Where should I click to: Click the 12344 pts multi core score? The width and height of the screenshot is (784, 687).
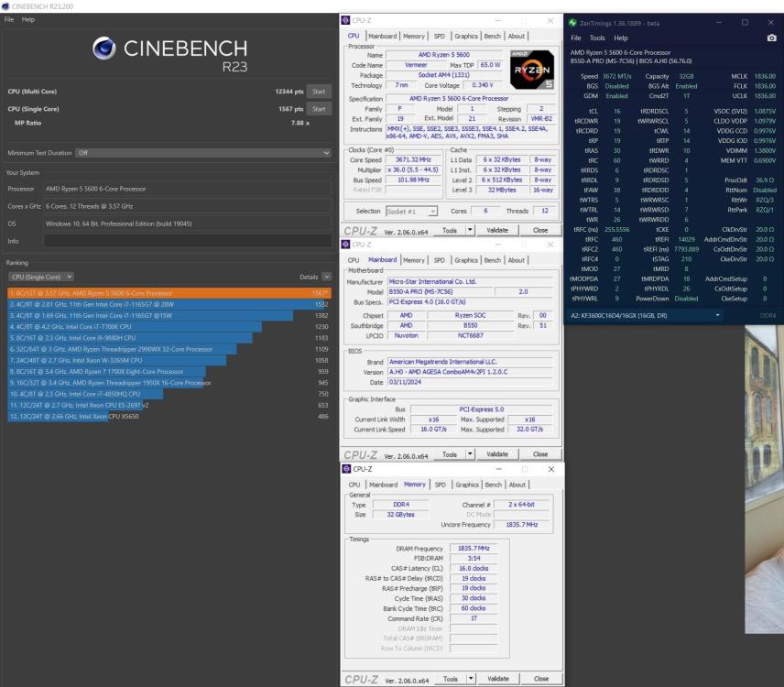point(289,92)
